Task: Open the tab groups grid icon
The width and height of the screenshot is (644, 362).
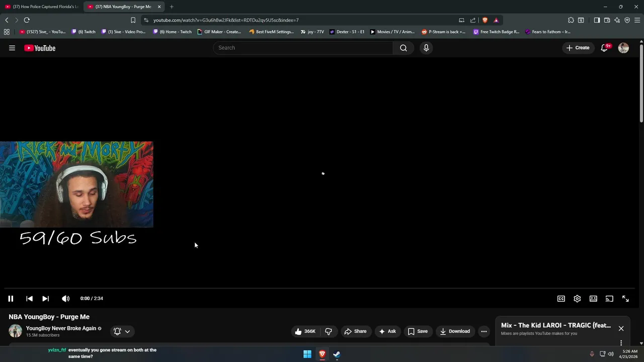Action: pyautogui.click(x=7, y=32)
